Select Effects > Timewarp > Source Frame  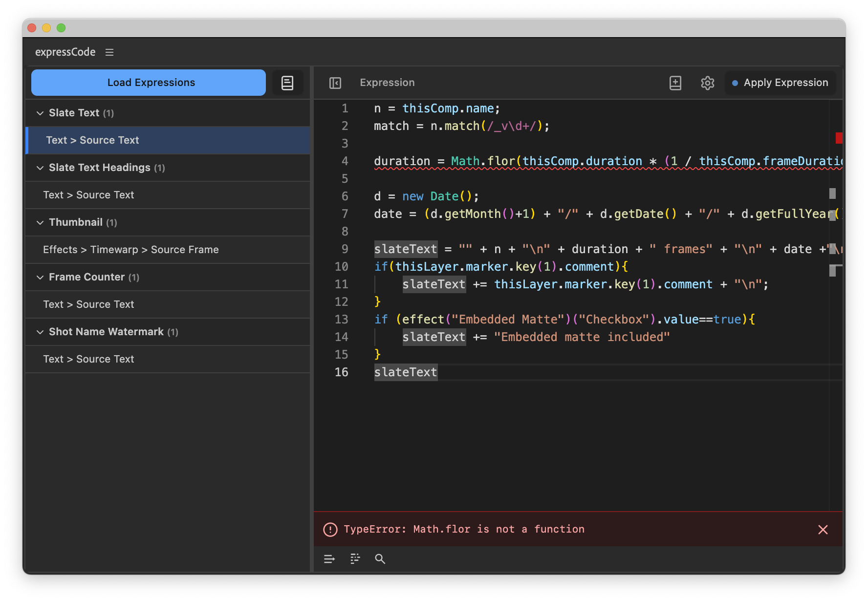click(x=131, y=250)
